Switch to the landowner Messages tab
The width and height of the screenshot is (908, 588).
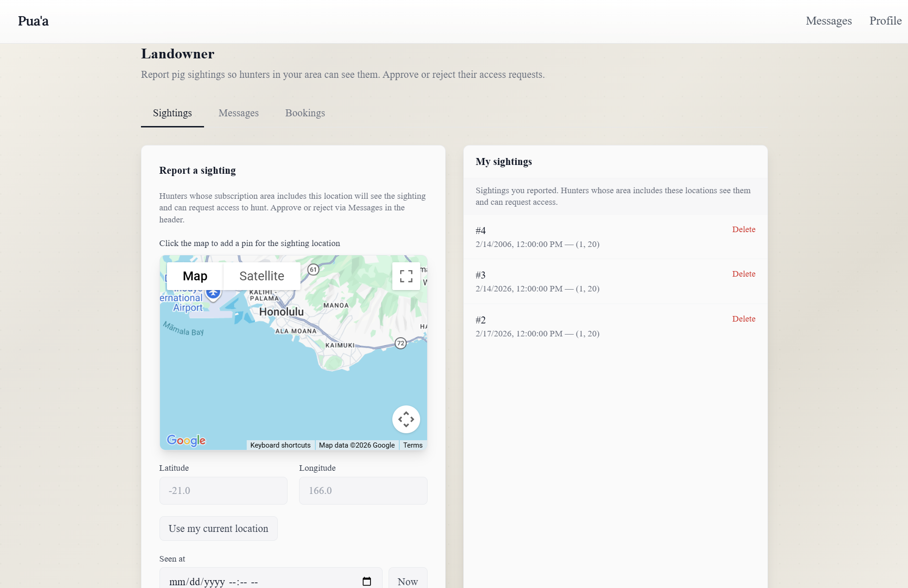click(x=238, y=113)
